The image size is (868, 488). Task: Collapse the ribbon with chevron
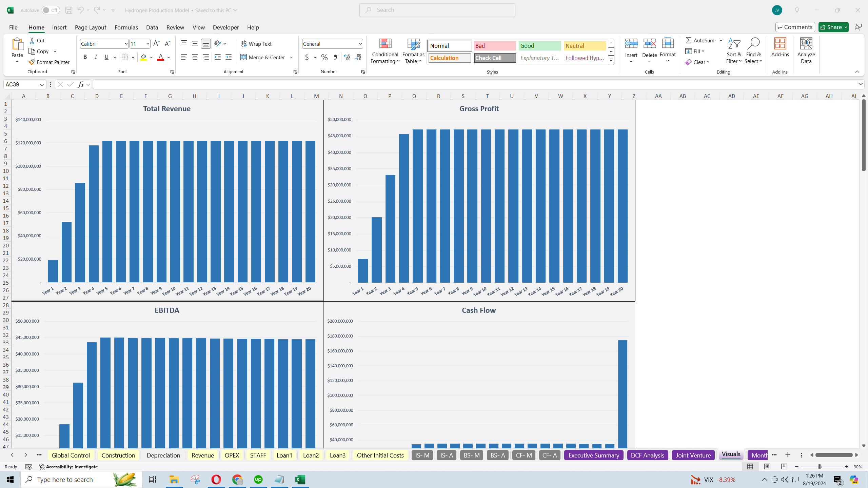[x=857, y=72]
